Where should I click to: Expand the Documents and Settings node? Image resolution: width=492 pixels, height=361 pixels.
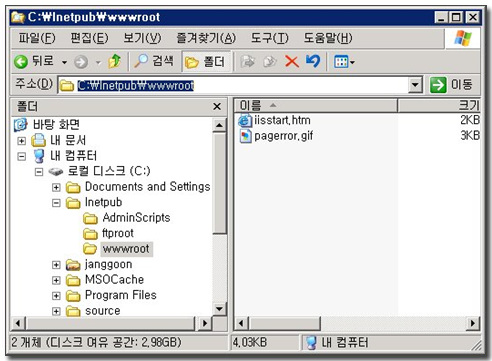56,187
